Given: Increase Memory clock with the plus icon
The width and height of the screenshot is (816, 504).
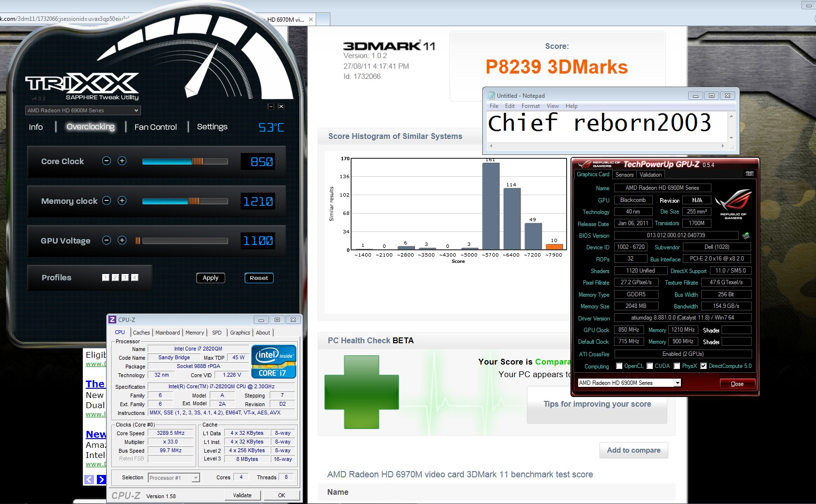Looking at the screenshot, I should click(122, 200).
